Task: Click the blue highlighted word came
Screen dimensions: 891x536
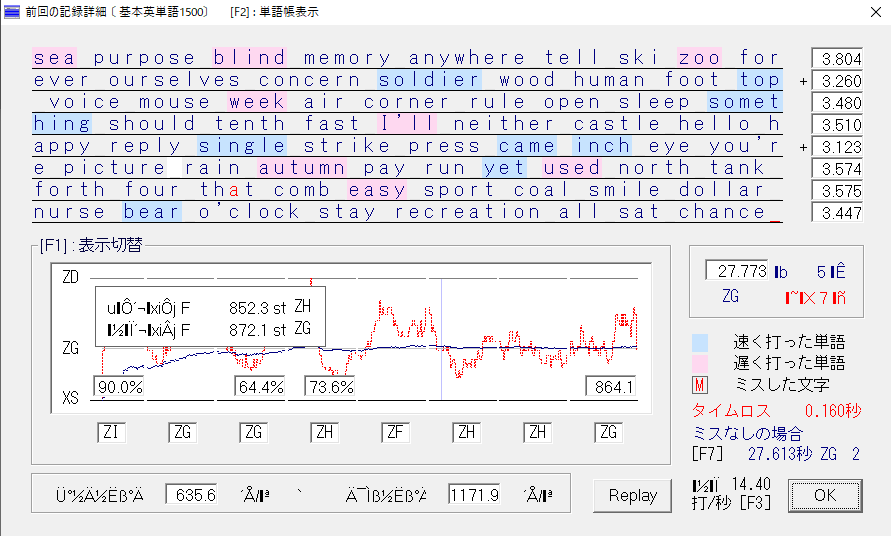Action: coord(527,146)
